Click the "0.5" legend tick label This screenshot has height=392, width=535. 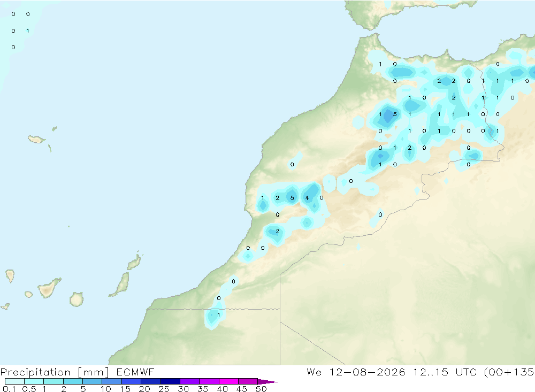[29, 389]
